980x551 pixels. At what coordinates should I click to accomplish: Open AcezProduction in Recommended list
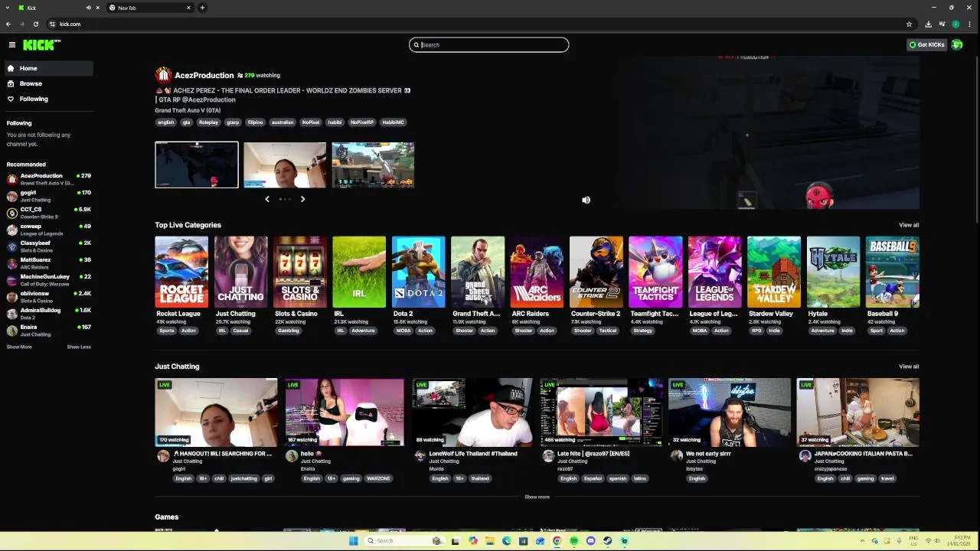[x=48, y=179]
